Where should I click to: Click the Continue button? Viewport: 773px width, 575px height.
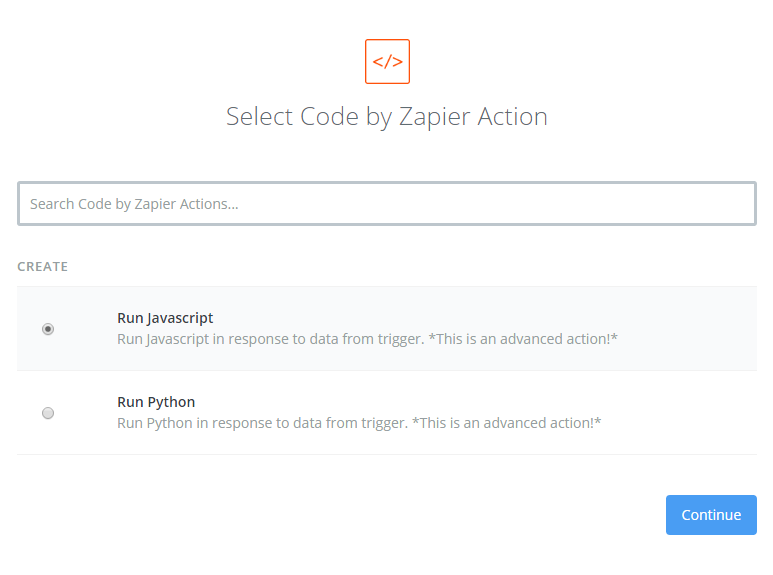[711, 515]
